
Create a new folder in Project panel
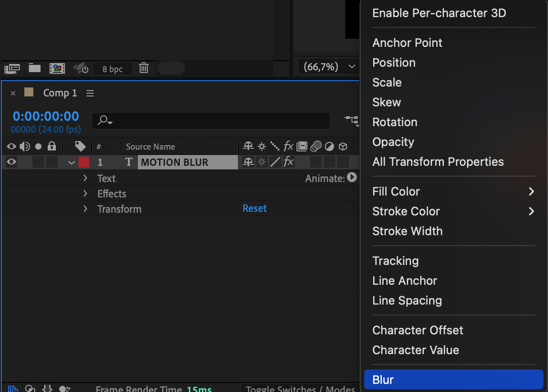[x=35, y=68]
